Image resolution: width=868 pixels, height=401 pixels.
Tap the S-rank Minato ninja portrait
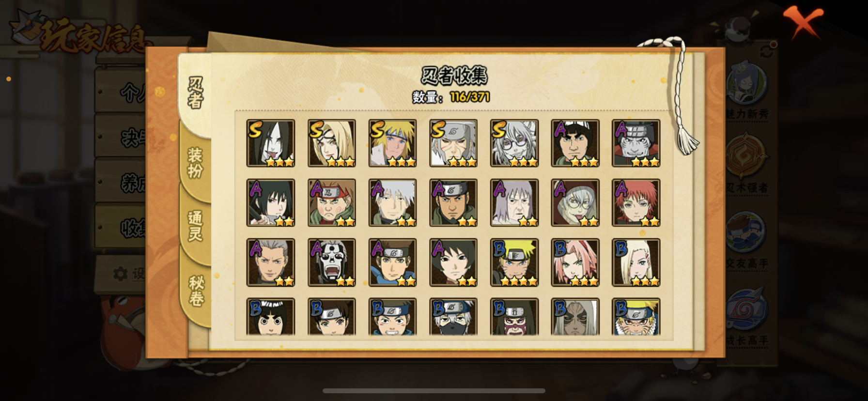(392, 143)
